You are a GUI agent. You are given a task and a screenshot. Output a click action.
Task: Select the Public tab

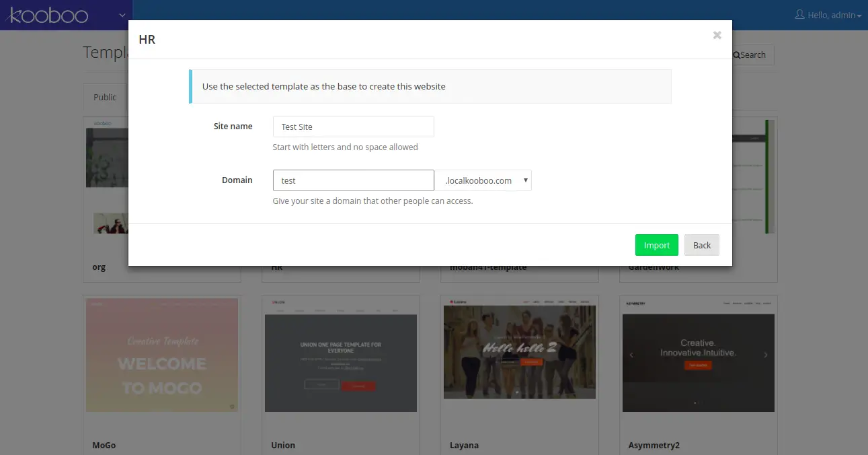pyautogui.click(x=105, y=97)
